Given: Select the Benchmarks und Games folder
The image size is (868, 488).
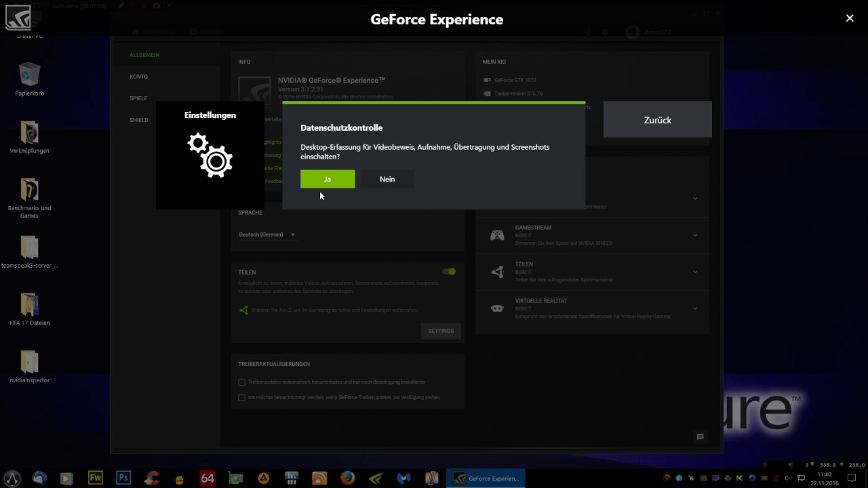Looking at the screenshot, I should coord(29,198).
